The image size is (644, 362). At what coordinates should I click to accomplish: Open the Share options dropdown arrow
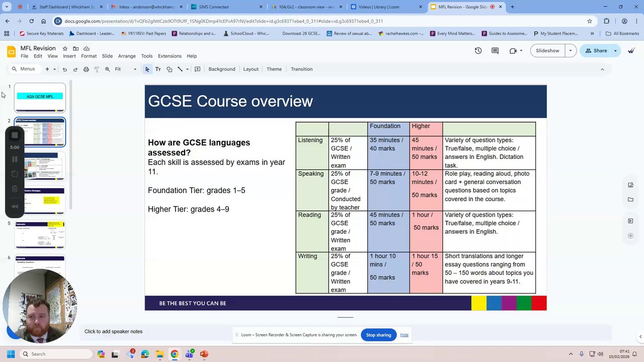(x=615, y=51)
